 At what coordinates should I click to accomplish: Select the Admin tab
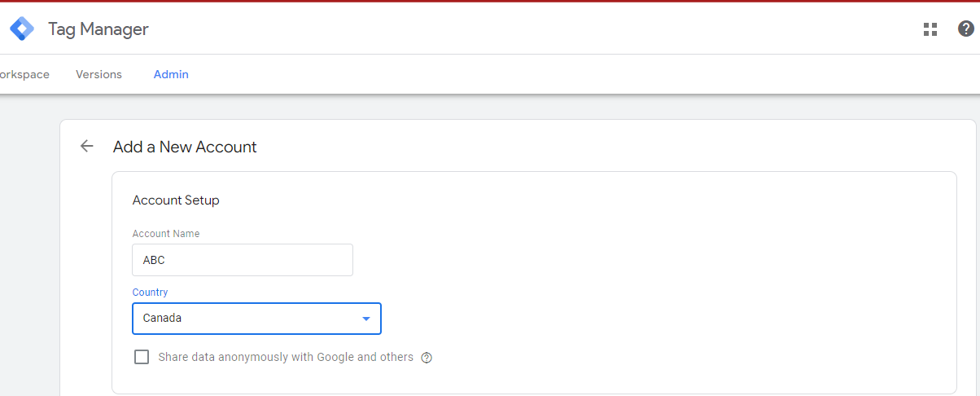[171, 74]
